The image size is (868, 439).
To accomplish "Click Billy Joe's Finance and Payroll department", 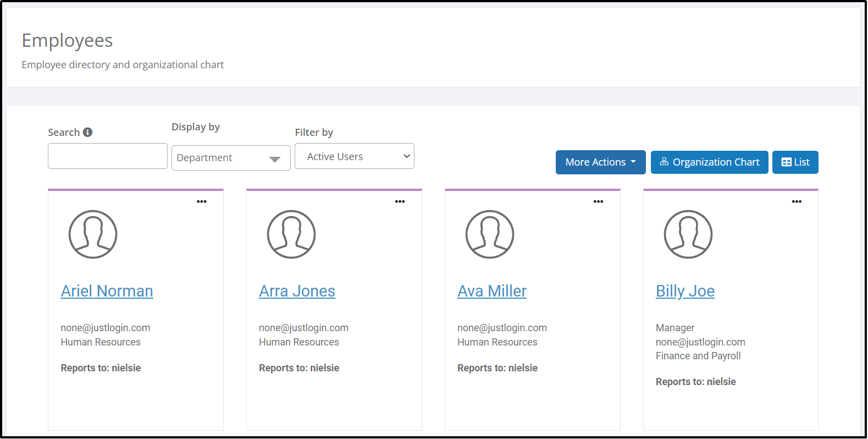I will click(698, 356).
